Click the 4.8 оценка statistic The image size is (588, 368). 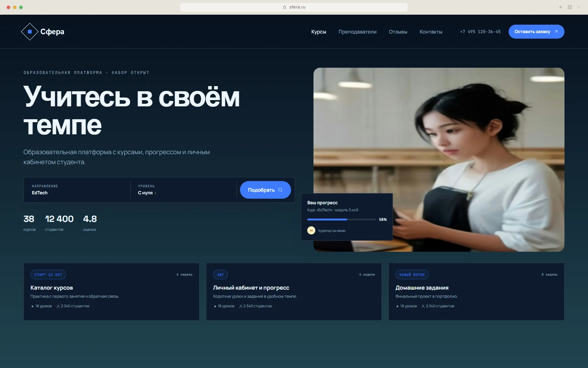tap(90, 223)
